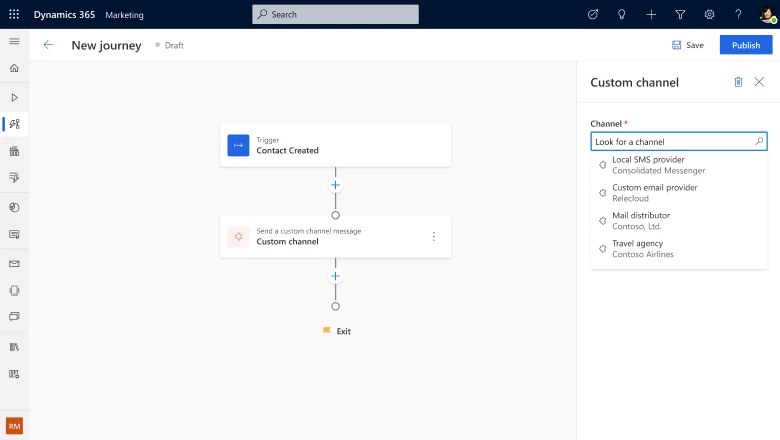Delete the Custom channel tile using trash icon

click(738, 82)
